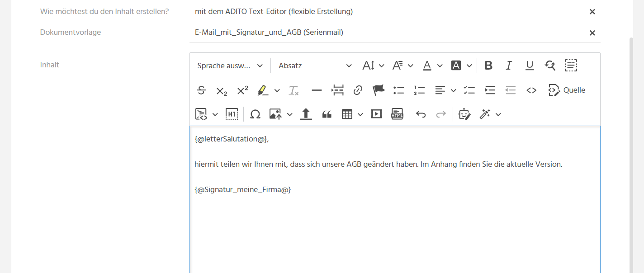The image size is (644, 273).
Task: Click the insert image icon
Action: point(275,114)
